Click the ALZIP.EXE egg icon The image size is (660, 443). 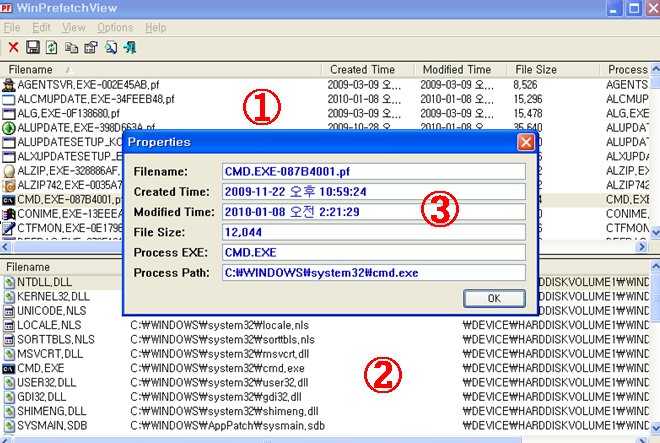pos(8,171)
